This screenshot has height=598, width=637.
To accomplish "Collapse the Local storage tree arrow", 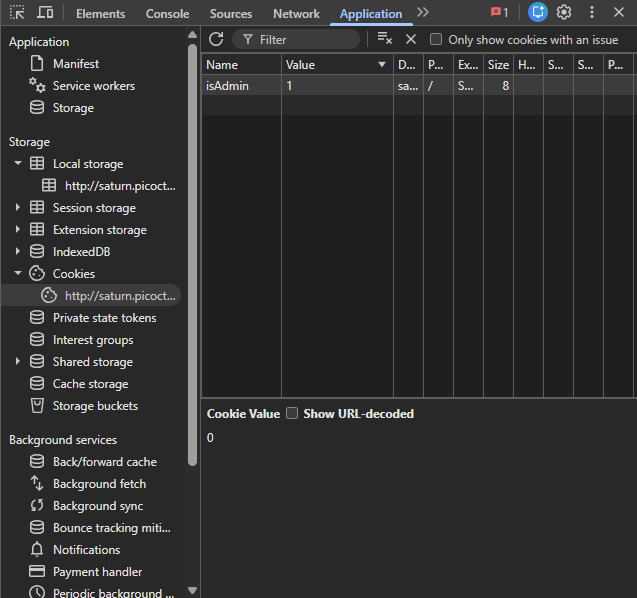I will [17, 163].
